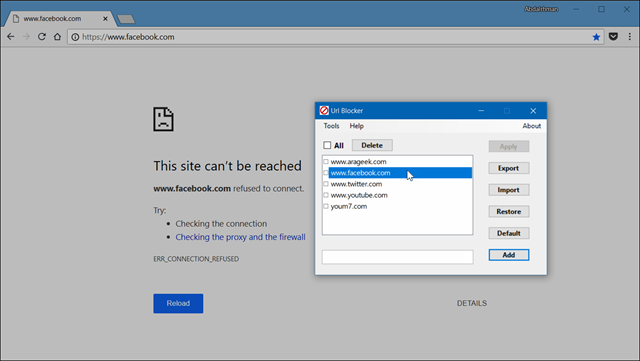Toggle the All checkbox

[x=327, y=145]
